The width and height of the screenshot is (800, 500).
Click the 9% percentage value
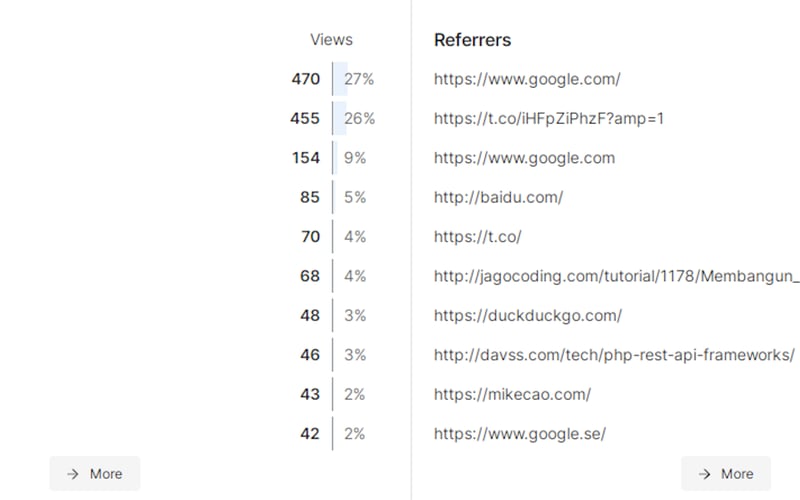pos(355,158)
